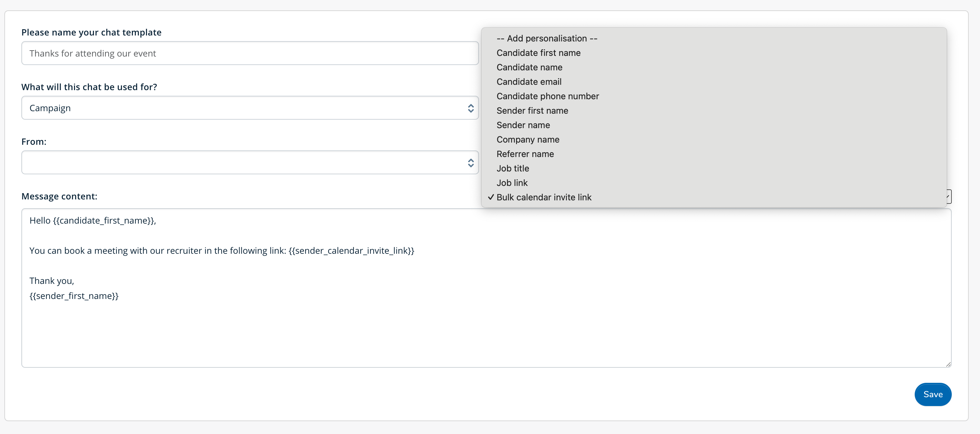This screenshot has height=434, width=980.
Task: Select 'Candidate first name' personalisation option
Action: pos(538,53)
